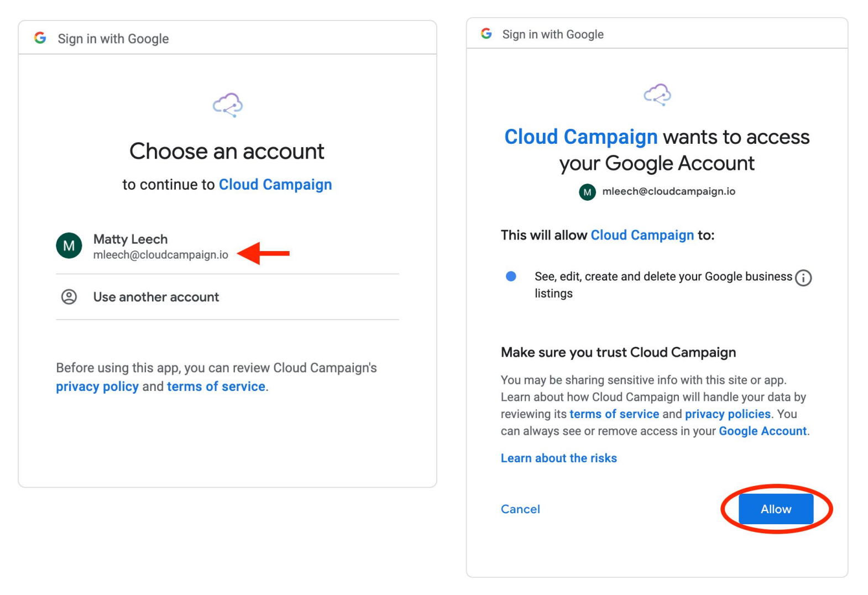Open Cloud Campaign link under Choose an account
The image size is (868, 595).
click(275, 185)
